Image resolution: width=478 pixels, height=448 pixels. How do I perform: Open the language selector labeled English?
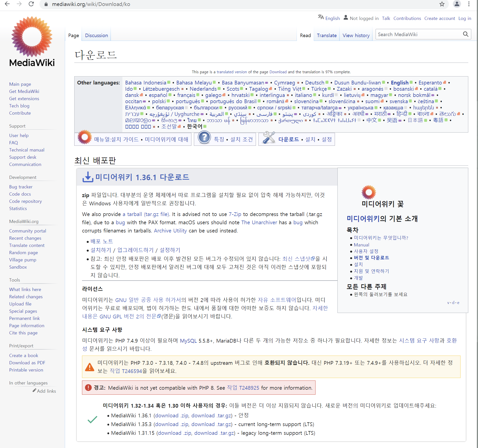332,18
